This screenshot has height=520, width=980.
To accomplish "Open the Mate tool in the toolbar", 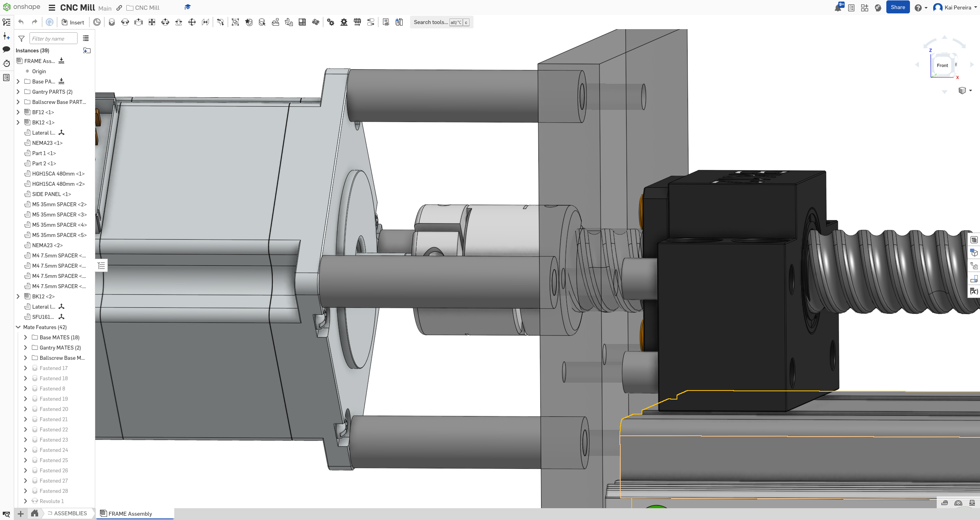I will pos(112,22).
